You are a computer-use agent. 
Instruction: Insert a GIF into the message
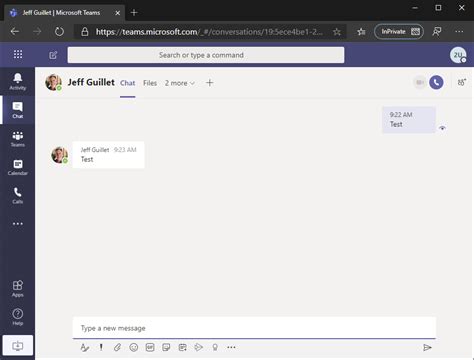coord(150,347)
